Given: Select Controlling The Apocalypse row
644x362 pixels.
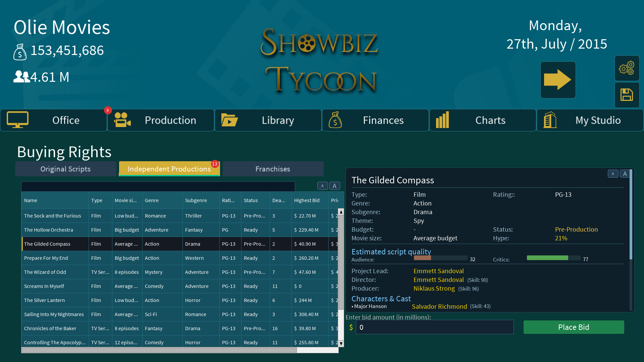Looking at the screenshot, I should click(180, 342).
